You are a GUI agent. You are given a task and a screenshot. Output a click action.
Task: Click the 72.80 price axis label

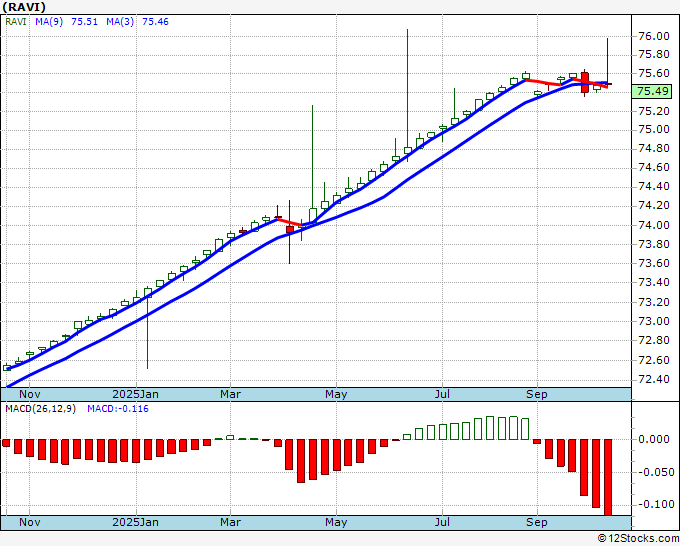click(654, 340)
